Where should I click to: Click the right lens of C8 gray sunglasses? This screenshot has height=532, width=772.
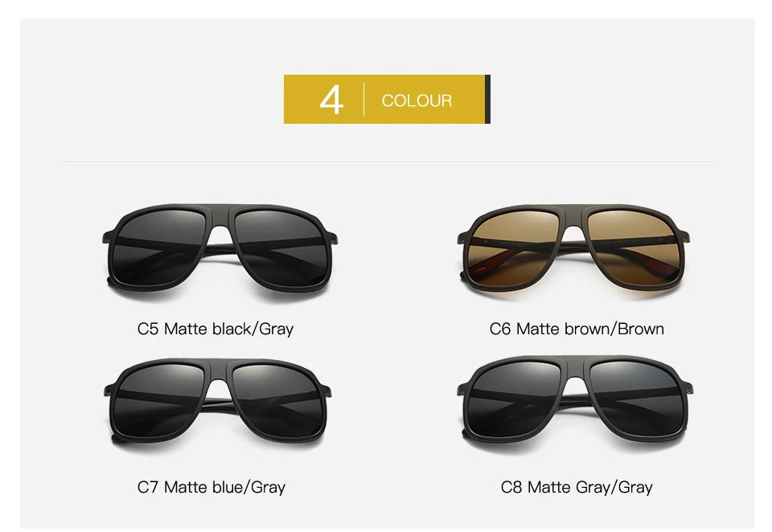637,399
